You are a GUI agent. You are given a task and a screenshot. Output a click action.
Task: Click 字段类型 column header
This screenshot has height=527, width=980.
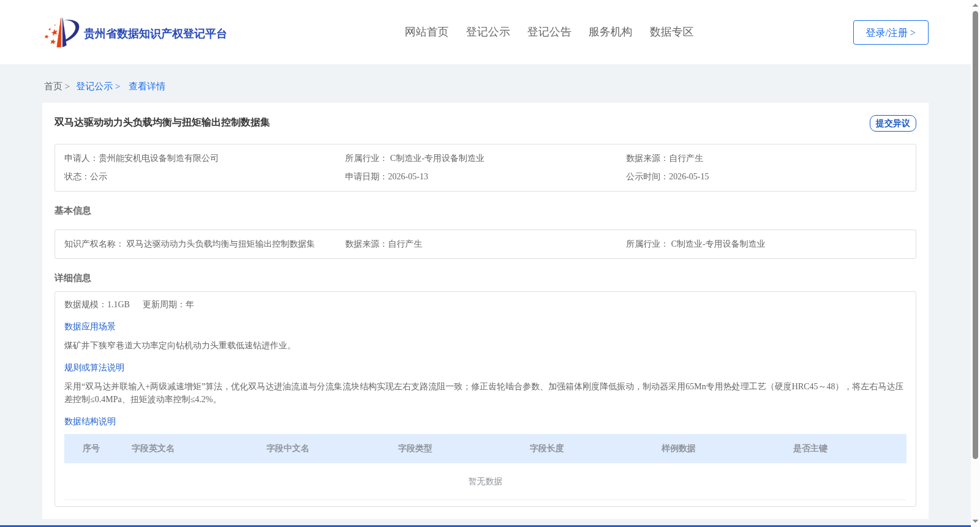[x=415, y=449]
